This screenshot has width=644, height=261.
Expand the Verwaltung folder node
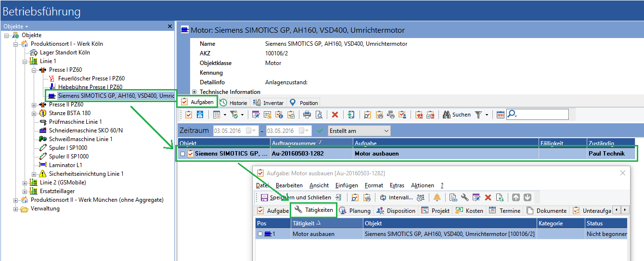coord(15,209)
